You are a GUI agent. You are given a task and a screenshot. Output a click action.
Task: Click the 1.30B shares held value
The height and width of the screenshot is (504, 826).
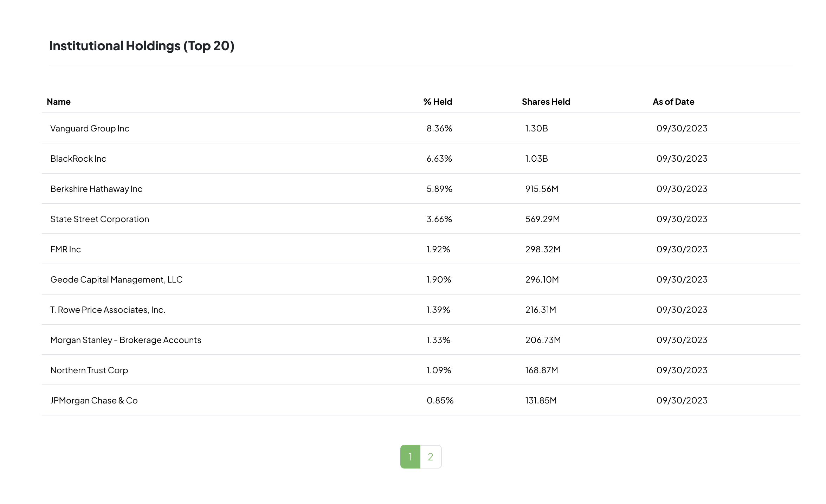pos(536,128)
